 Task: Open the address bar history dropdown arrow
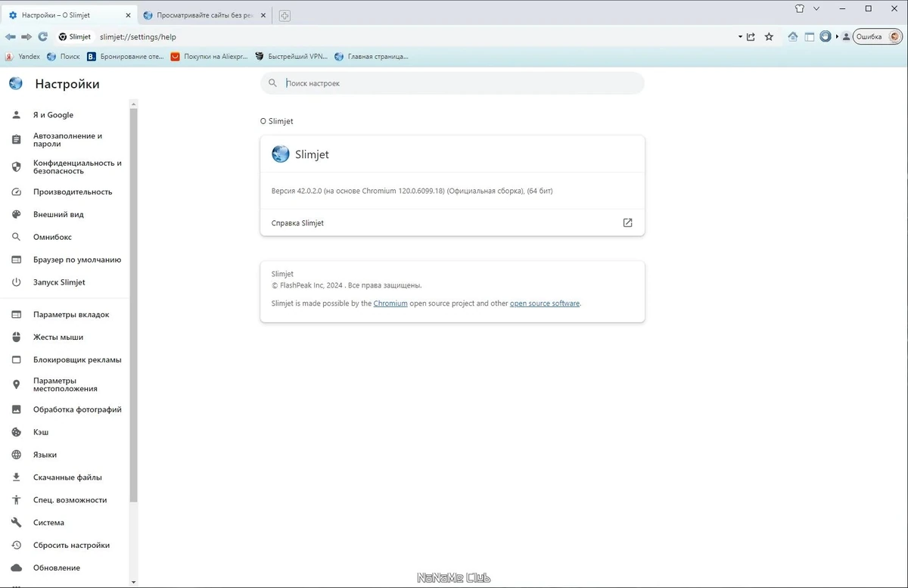pyautogui.click(x=739, y=36)
